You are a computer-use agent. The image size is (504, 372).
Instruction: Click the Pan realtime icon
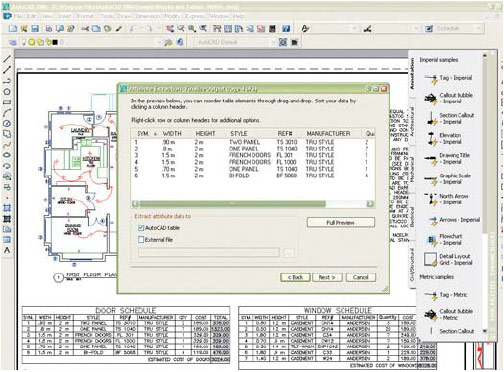tap(170, 29)
